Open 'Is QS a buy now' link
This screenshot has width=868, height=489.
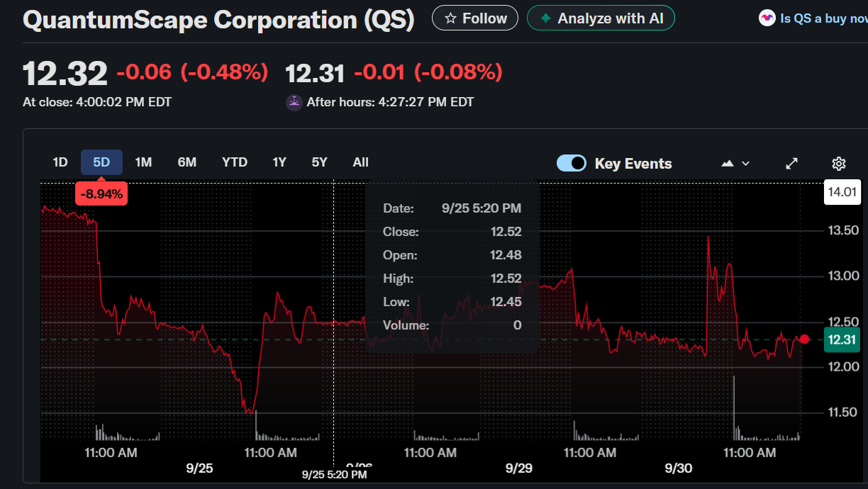[823, 18]
